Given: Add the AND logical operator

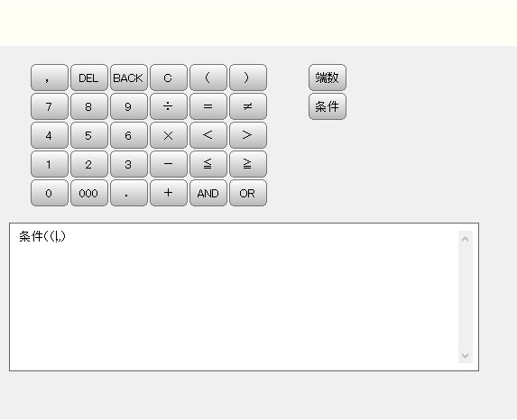Looking at the screenshot, I should point(208,193).
